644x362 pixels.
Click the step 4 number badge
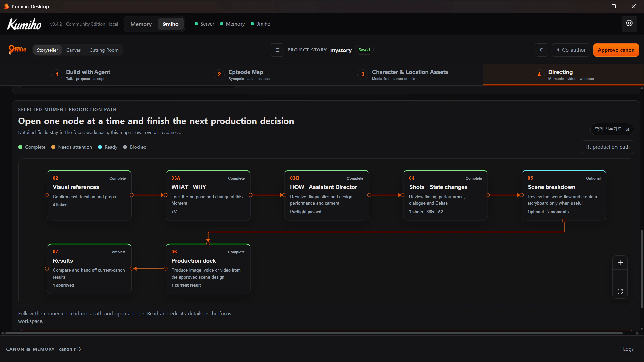coord(539,74)
